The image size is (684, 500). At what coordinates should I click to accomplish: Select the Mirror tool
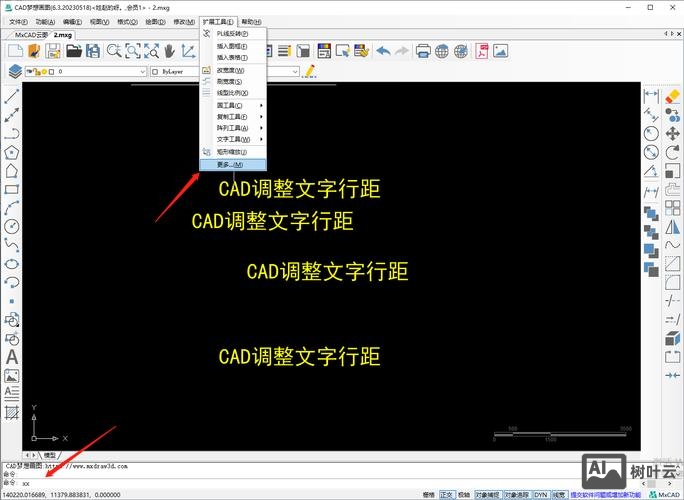(673, 226)
